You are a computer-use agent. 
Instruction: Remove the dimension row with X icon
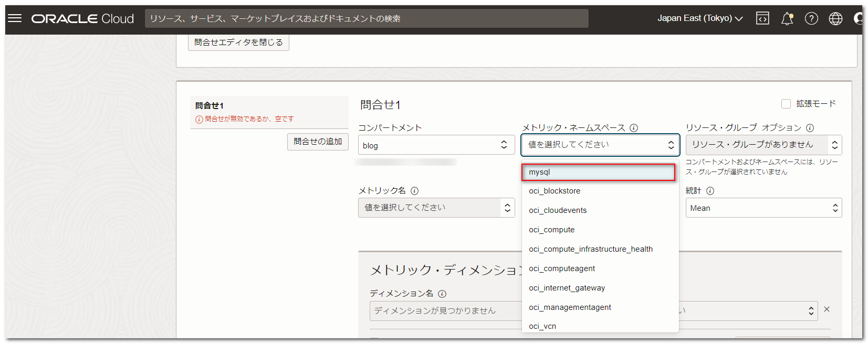tap(827, 309)
